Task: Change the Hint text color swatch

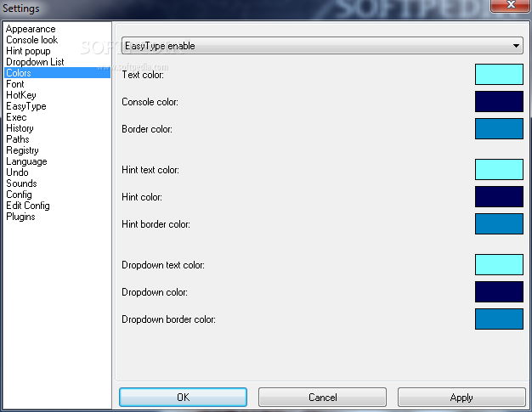Action: (499, 169)
